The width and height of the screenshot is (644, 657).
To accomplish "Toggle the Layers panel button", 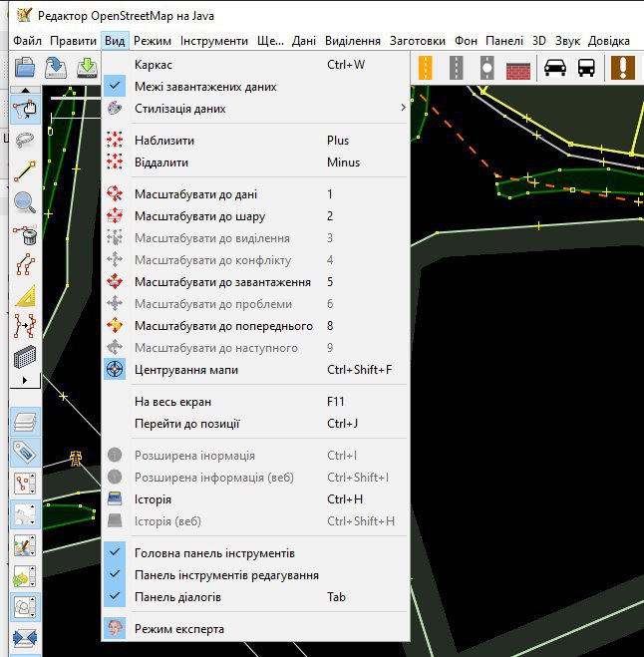I will pyautogui.click(x=25, y=422).
